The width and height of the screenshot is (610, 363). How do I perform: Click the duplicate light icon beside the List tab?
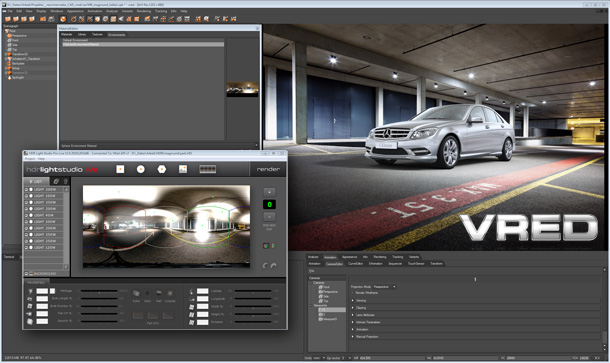pyautogui.click(x=56, y=181)
